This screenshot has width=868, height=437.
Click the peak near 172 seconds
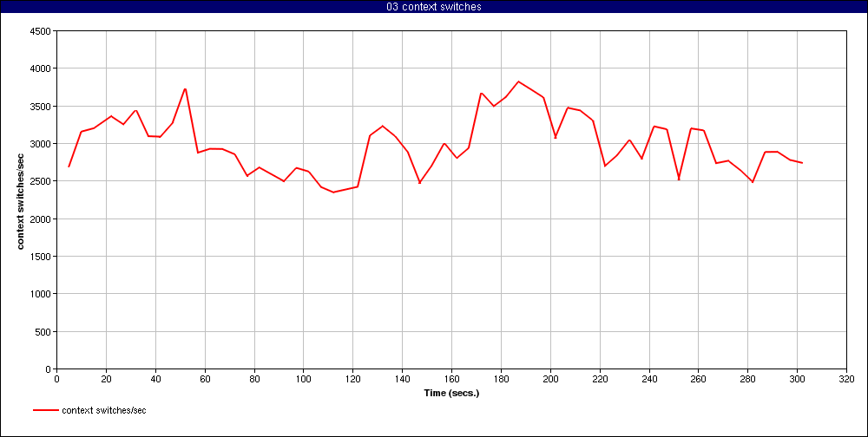click(481, 93)
